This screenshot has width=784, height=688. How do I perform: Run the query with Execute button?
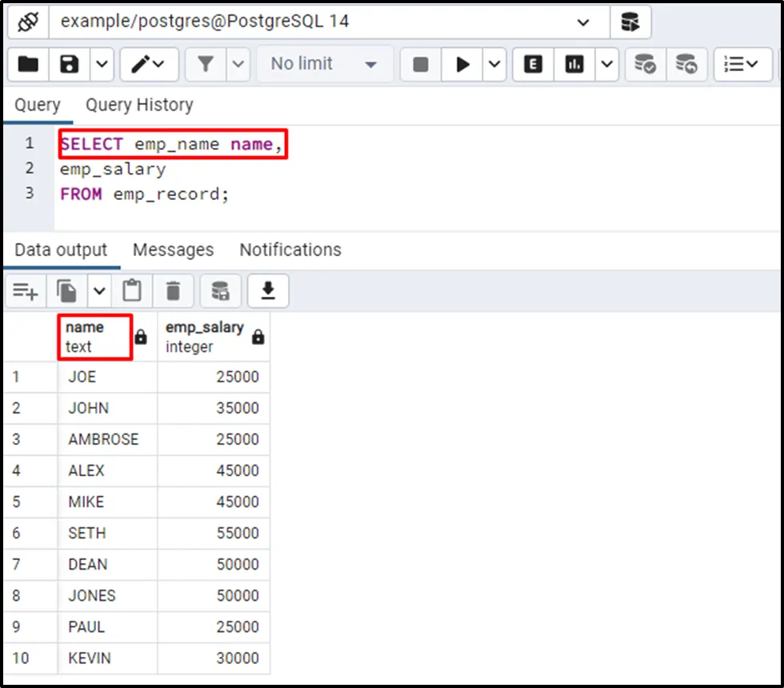coord(462,65)
